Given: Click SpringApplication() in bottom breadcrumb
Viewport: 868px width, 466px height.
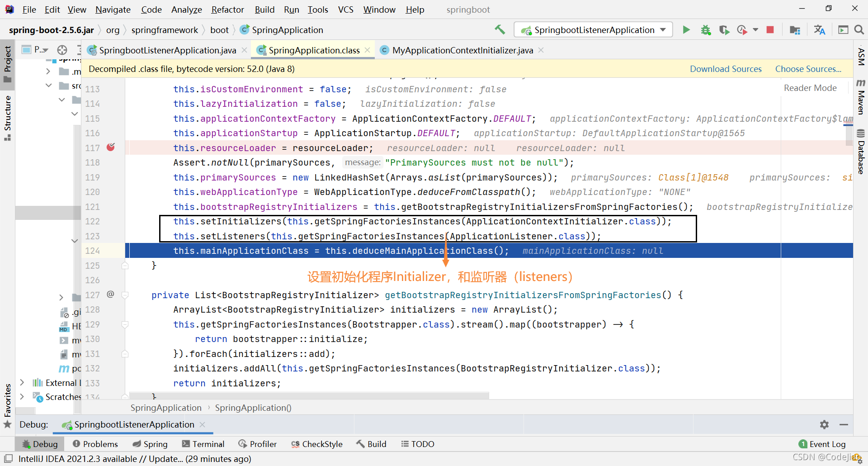Looking at the screenshot, I should click(x=253, y=408).
